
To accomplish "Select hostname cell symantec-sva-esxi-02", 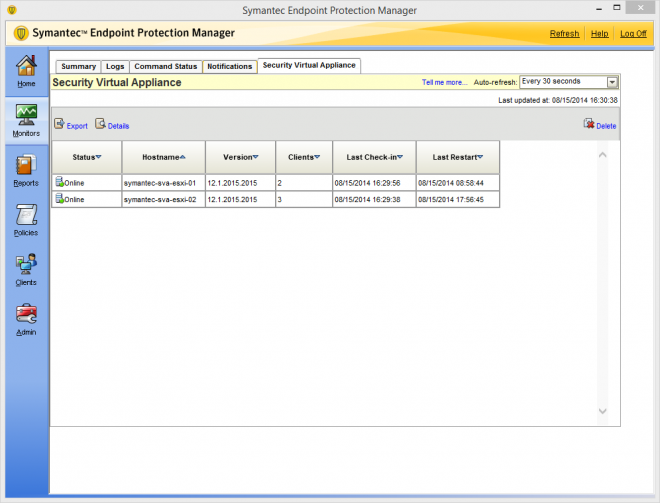I will pyautogui.click(x=164, y=200).
